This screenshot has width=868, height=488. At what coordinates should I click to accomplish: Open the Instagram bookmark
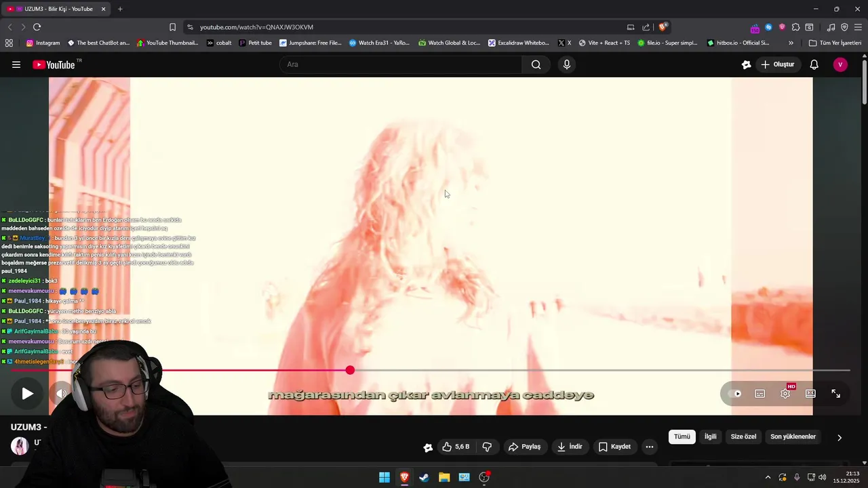(x=43, y=43)
